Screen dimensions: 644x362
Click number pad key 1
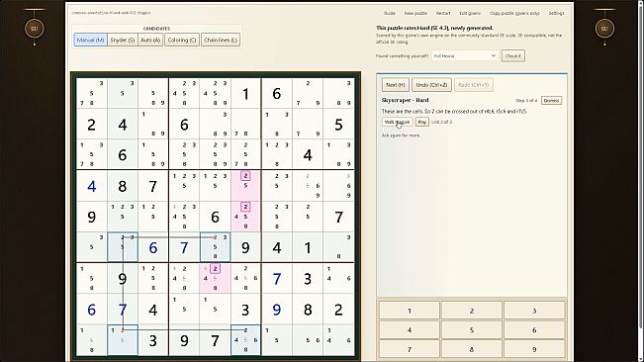coord(410,311)
